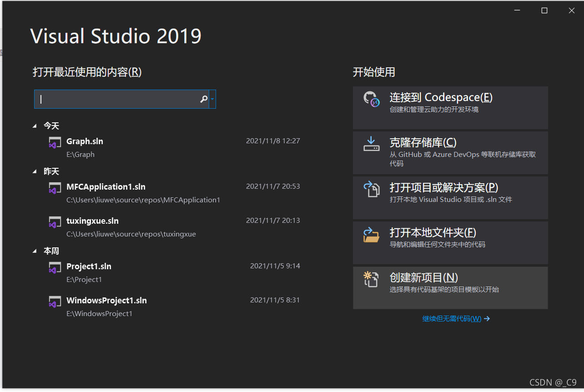Click the WindowsProject1.sln solution icon
The image size is (584, 392).
[x=55, y=302]
